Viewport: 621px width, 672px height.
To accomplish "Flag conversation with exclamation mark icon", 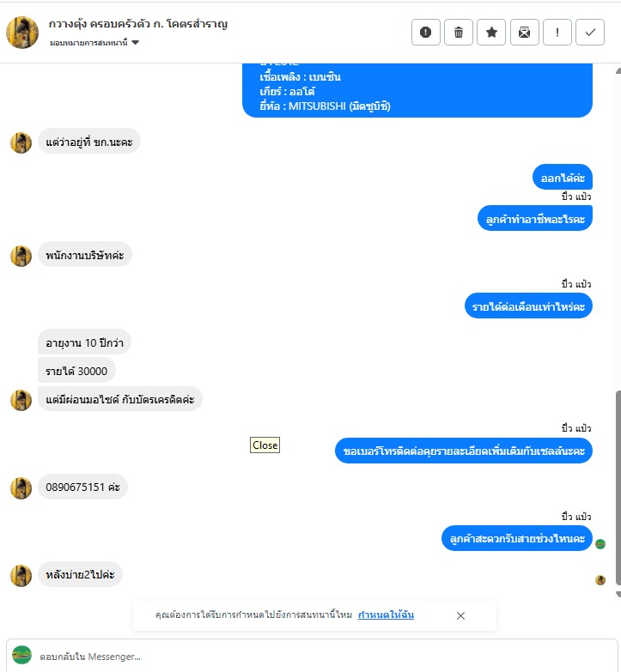I will coord(557,32).
